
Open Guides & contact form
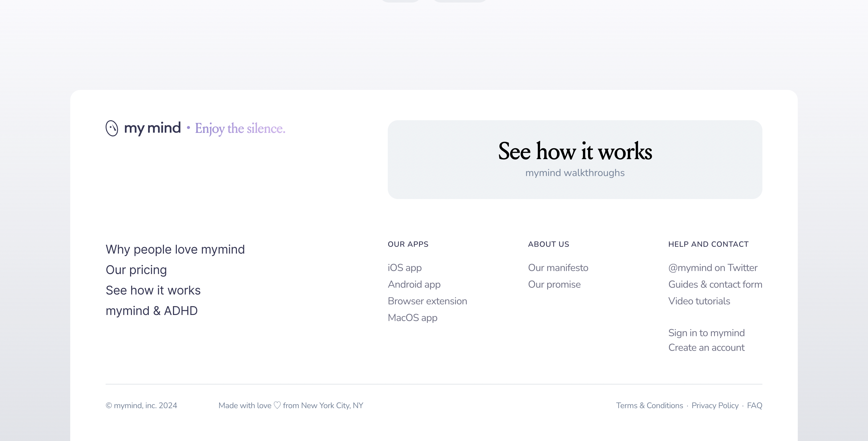pyautogui.click(x=715, y=284)
